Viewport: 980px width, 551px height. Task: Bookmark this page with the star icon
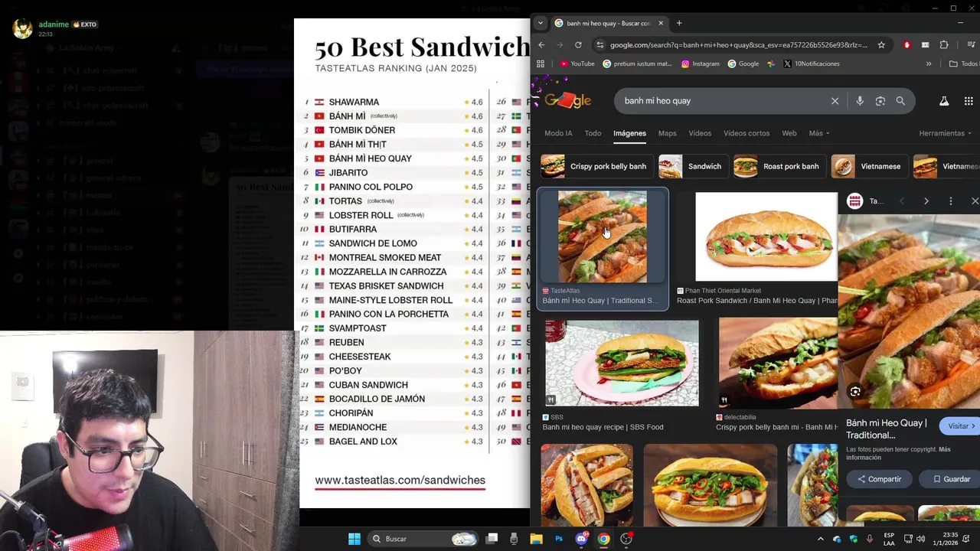(x=881, y=45)
